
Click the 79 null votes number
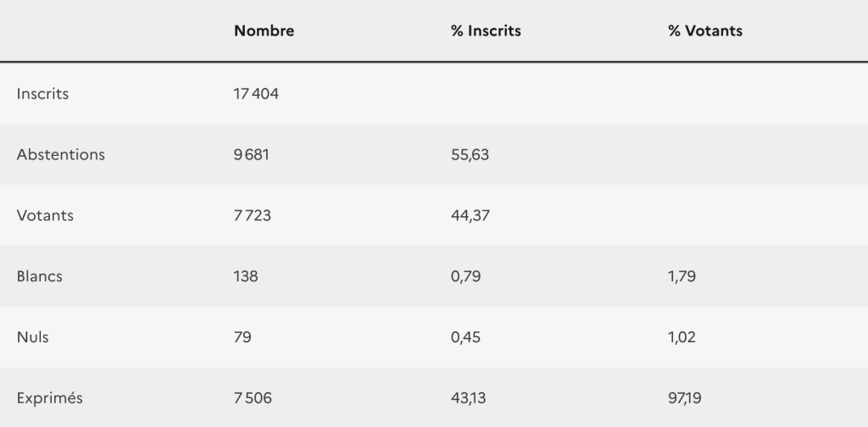point(242,337)
